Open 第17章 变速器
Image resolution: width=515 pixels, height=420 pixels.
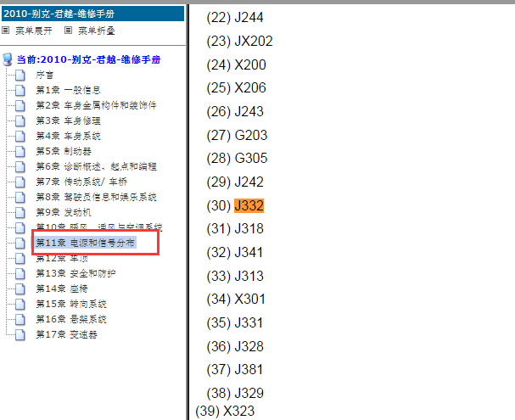(66, 334)
